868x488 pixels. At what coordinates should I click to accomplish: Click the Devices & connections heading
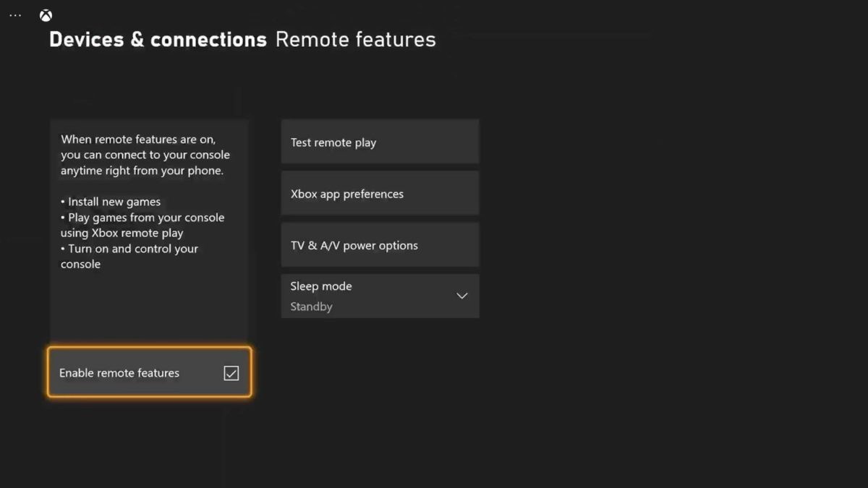pos(158,39)
